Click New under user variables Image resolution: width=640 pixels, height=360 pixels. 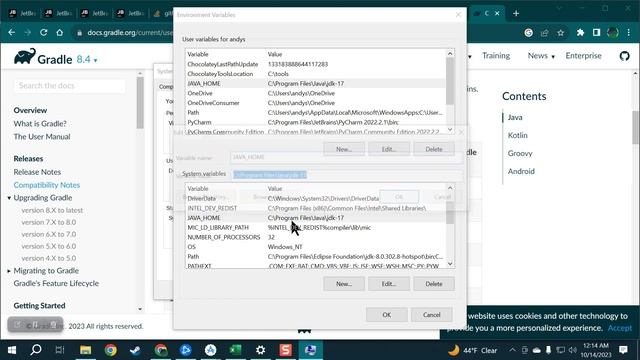tap(344, 149)
